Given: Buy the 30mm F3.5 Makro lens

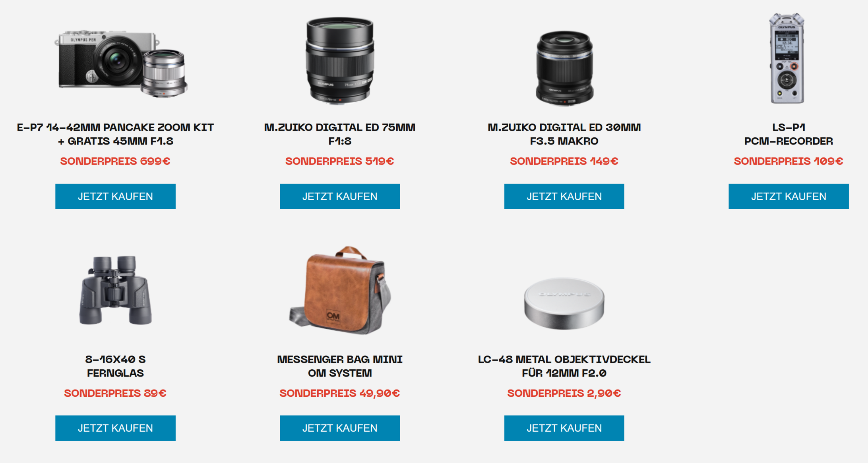Looking at the screenshot, I should [x=564, y=196].
